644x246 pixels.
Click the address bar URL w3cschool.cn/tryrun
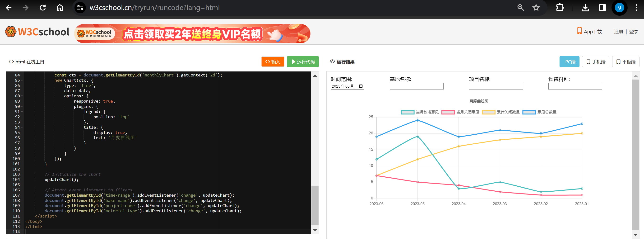(x=154, y=8)
